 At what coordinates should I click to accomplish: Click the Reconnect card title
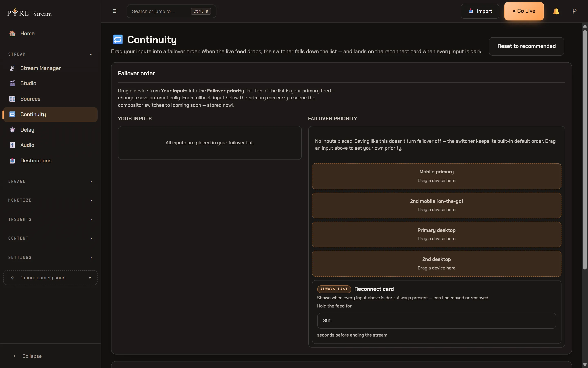click(x=374, y=289)
